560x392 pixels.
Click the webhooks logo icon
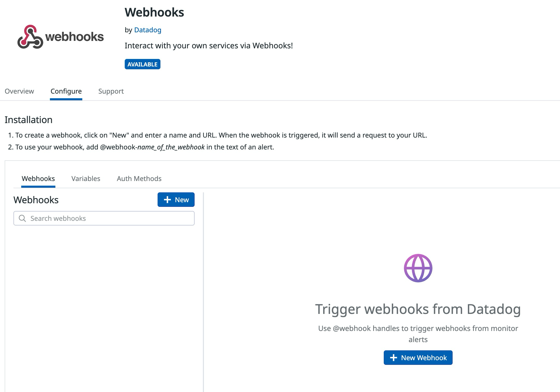point(31,37)
